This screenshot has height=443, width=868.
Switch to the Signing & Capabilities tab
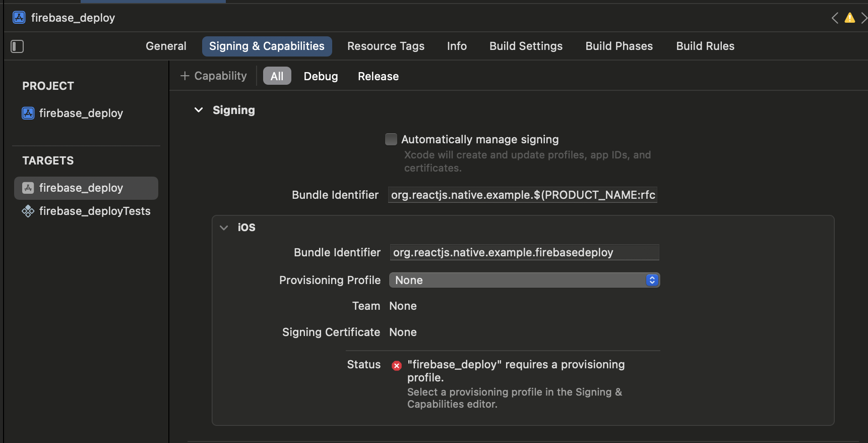point(267,46)
